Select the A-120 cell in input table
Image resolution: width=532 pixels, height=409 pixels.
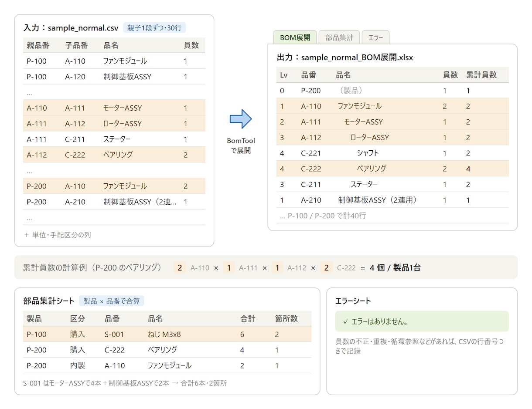[x=75, y=77]
